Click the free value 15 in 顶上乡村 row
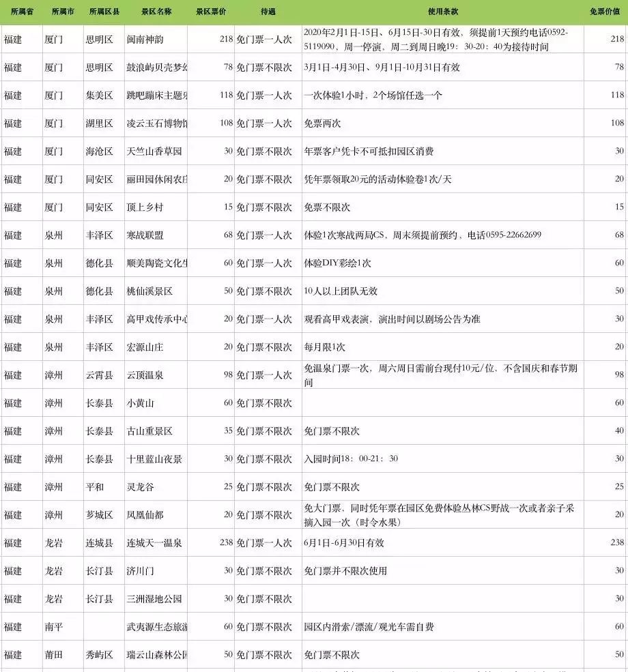The height and width of the screenshot is (672, 628). (619, 207)
